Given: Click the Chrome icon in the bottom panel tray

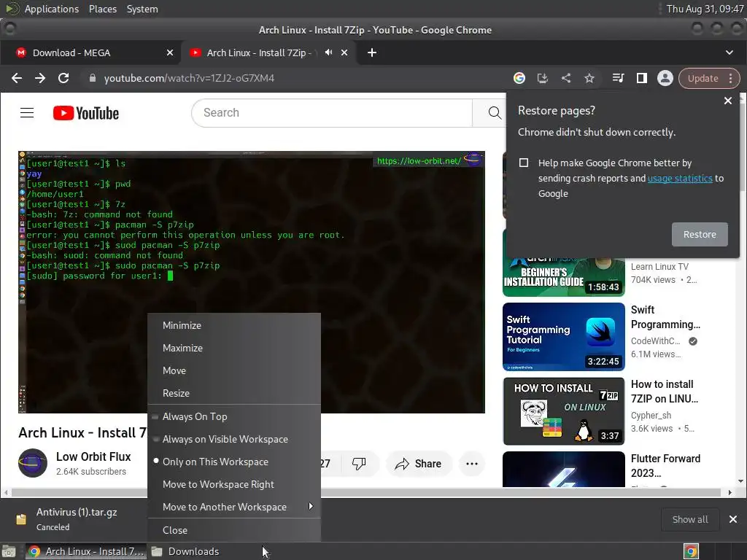Looking at the screenshot, I should pos(691,551).
